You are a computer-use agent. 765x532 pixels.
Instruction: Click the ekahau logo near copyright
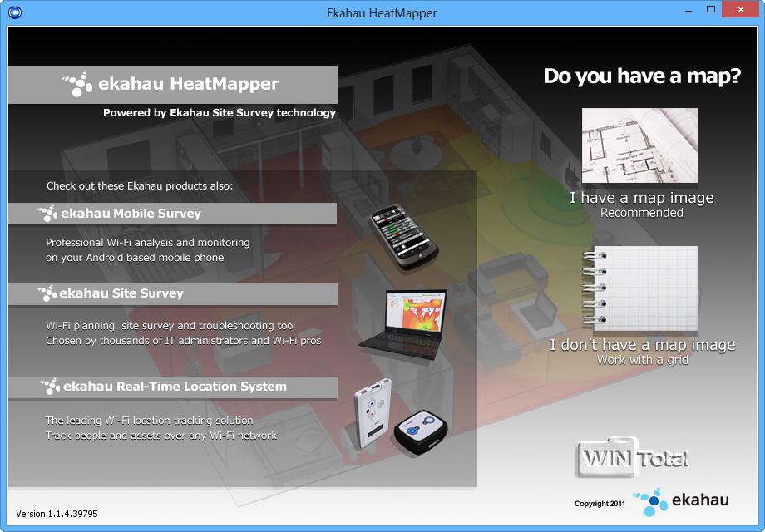[681, 501]
